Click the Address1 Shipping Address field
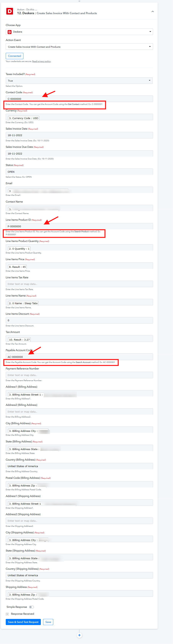173x644 pixels. pos(79,503)
